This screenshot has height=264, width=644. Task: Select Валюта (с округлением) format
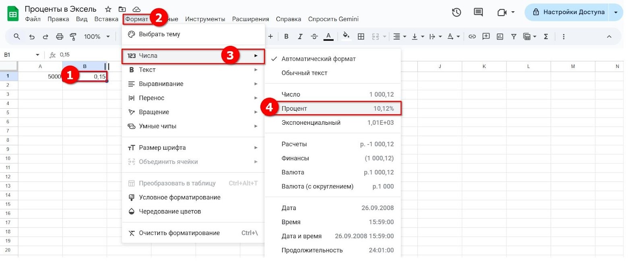(333, 186)
